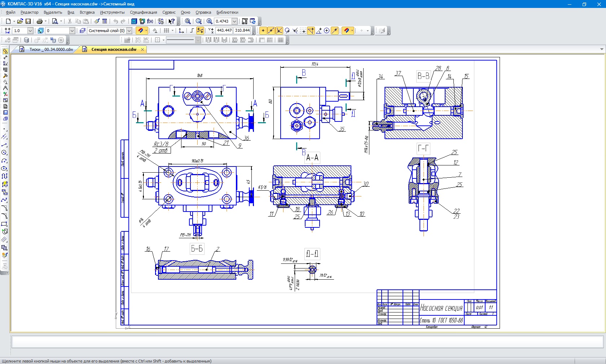
Task: Open the view number 0 dropdown
Action: 72,31
